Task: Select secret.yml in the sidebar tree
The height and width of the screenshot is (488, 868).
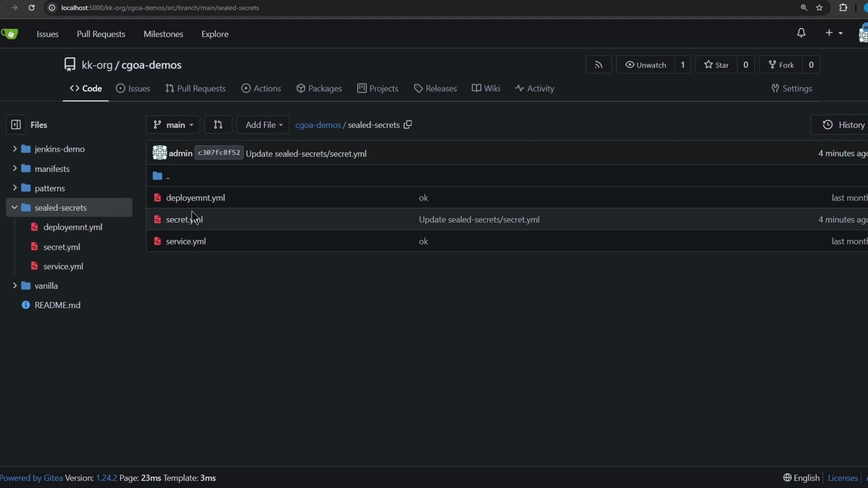Action: pyautogui.click(x=62, y=247)
